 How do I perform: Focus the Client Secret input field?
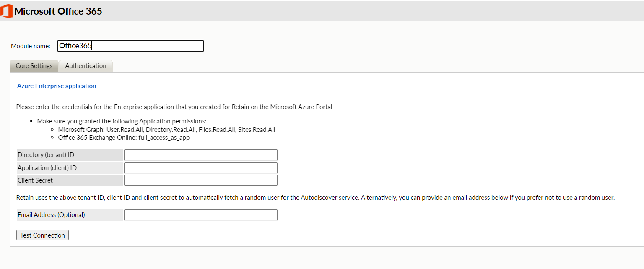pos(200,180)
